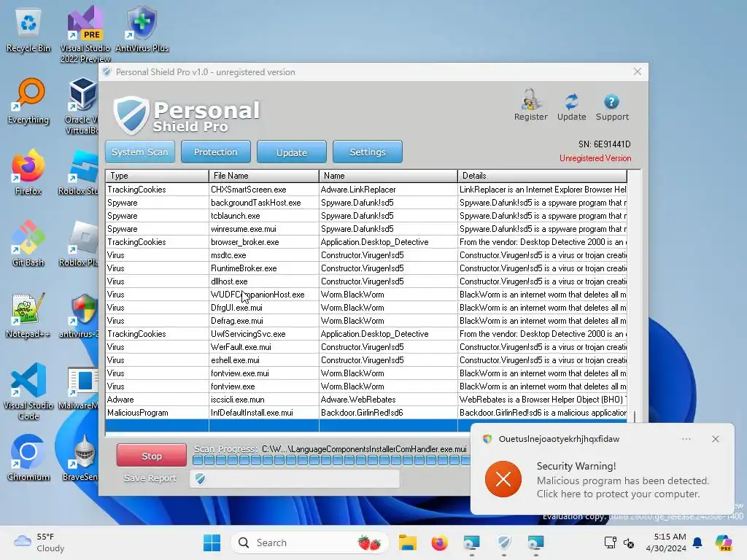Select the DfrgUI.exe.mui row
Image resolution: width=747 pixels, height=560 pixels.
pos(366,308)
